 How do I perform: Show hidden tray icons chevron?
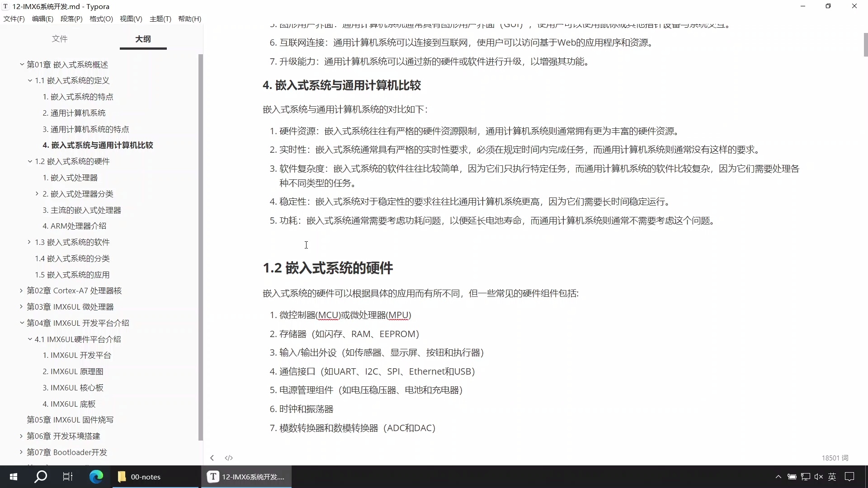click(778, 477)
